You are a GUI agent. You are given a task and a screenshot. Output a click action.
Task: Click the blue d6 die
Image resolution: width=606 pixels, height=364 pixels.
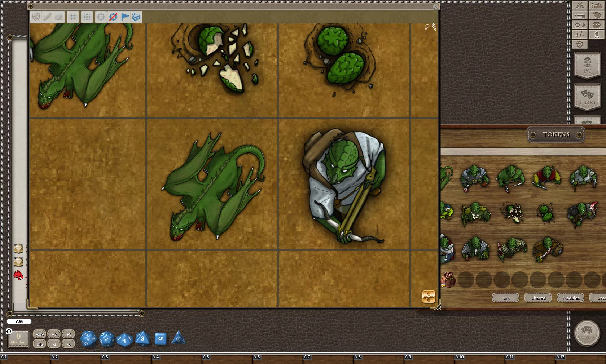(161, 338)
